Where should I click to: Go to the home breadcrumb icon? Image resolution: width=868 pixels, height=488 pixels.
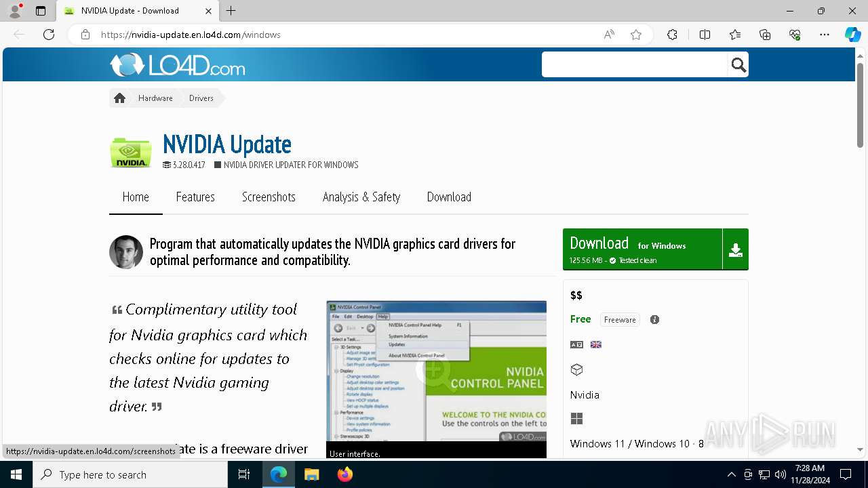(x=120, y=98)
